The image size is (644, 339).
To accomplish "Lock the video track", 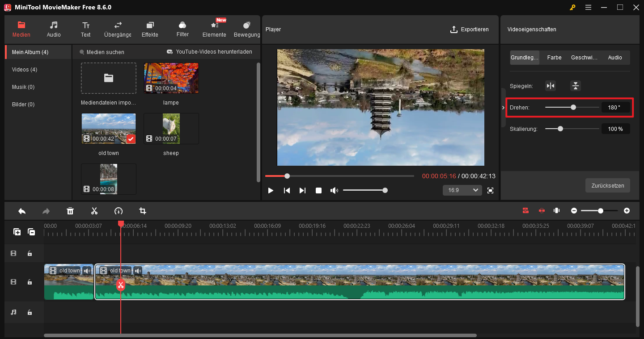I will tap(30, 282).
